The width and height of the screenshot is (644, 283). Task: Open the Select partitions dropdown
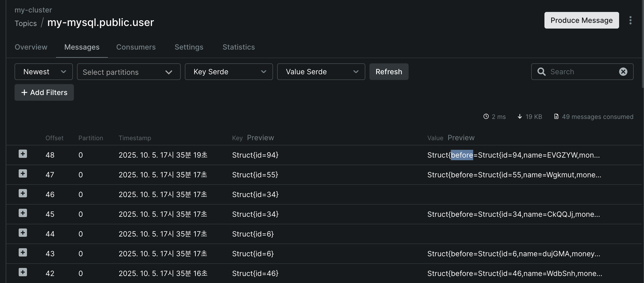129,72
